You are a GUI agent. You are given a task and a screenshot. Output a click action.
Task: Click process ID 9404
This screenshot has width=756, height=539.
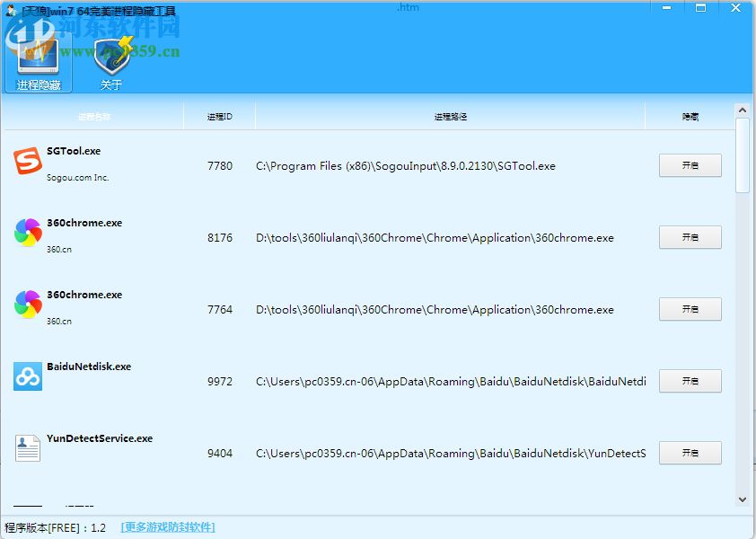(x=220, y=454)
